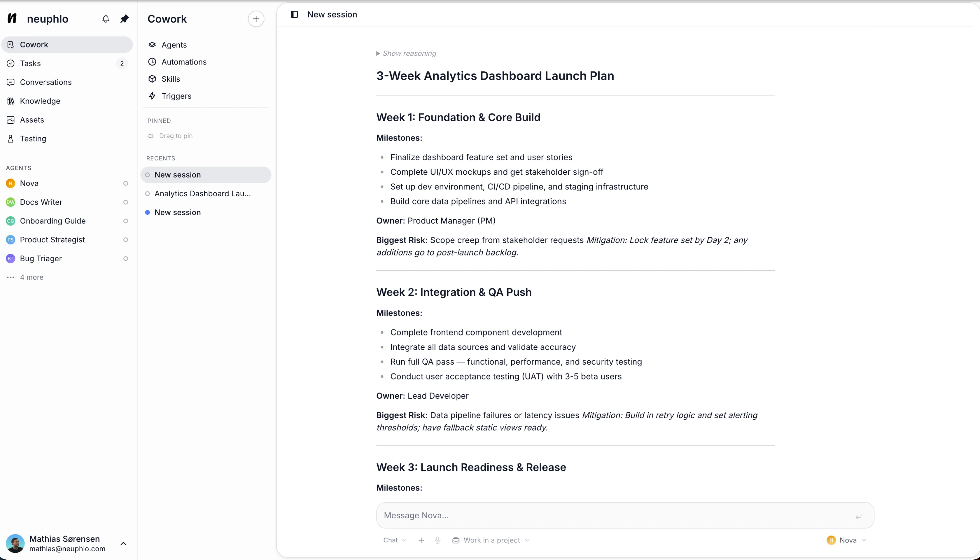Viewport: 980px width, 560px height.
Task: Click the Triggers lightning icon
Action: click(x=152, y=96)
